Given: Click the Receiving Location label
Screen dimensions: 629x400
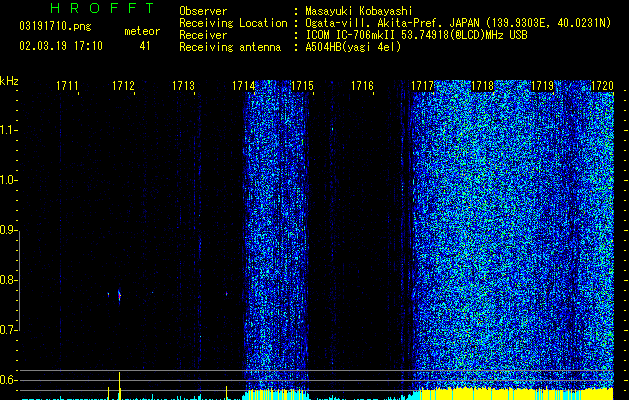Looking at the screenshot, I should click(x=233, y=23).
